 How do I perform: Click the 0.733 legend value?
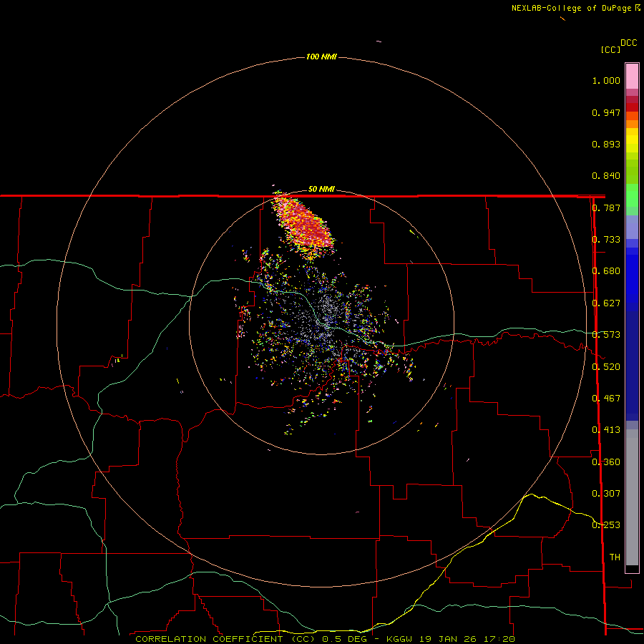[x=606, y=240]
